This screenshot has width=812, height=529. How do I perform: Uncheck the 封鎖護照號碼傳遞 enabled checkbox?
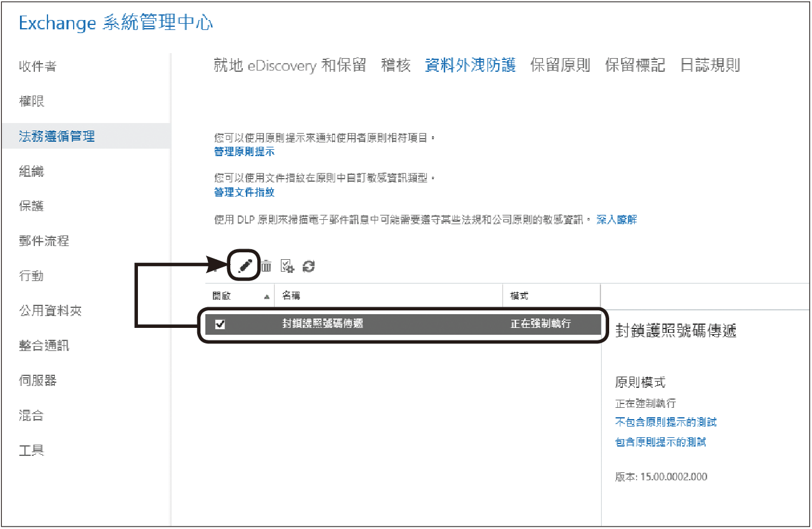coord(220,324)
